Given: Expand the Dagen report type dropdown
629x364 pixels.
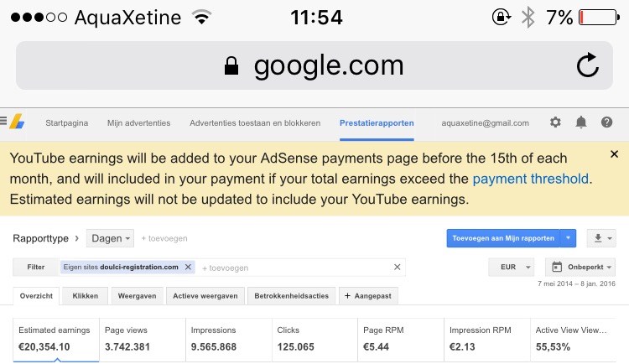Looking at the screenshot, I should (111, 238).
